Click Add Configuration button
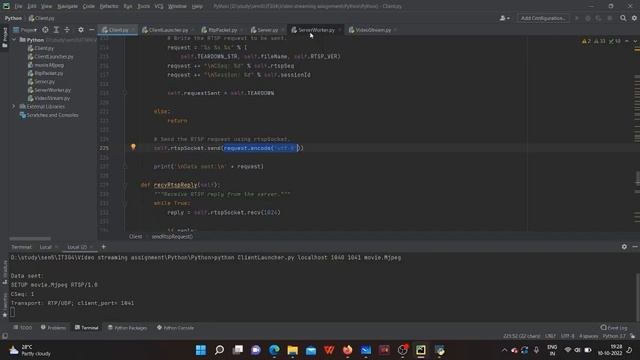640x360 pixels. [x=543, y=18]
